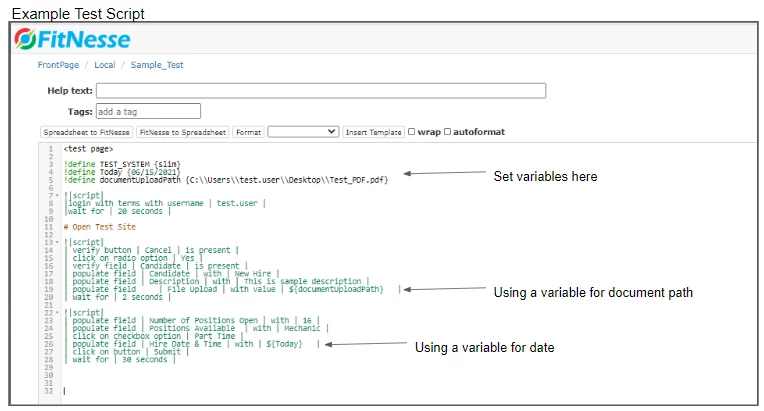Click the 'populate field | File Upload' line
The height and width of the screenshot is (411, 764).
tap(232, 289)
